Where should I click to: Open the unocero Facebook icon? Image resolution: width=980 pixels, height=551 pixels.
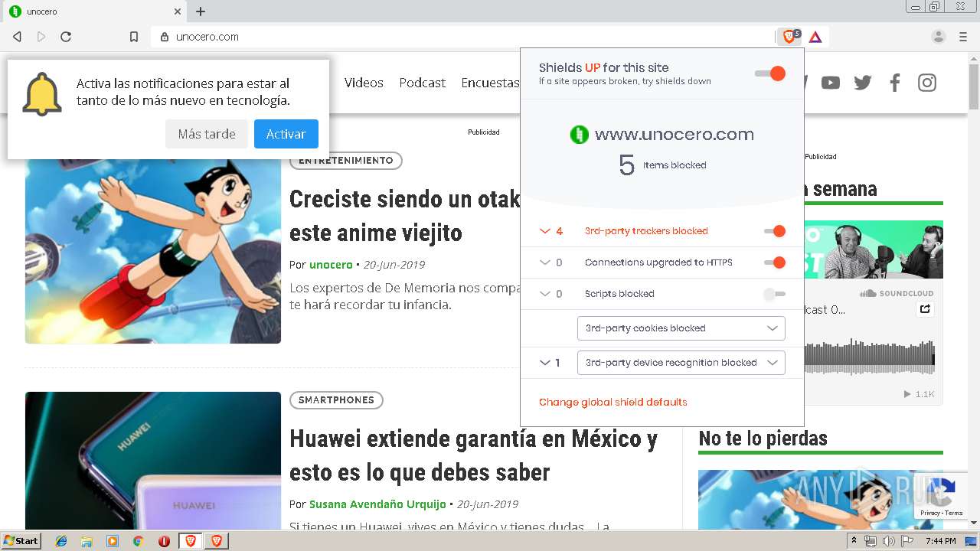[895, 83]
